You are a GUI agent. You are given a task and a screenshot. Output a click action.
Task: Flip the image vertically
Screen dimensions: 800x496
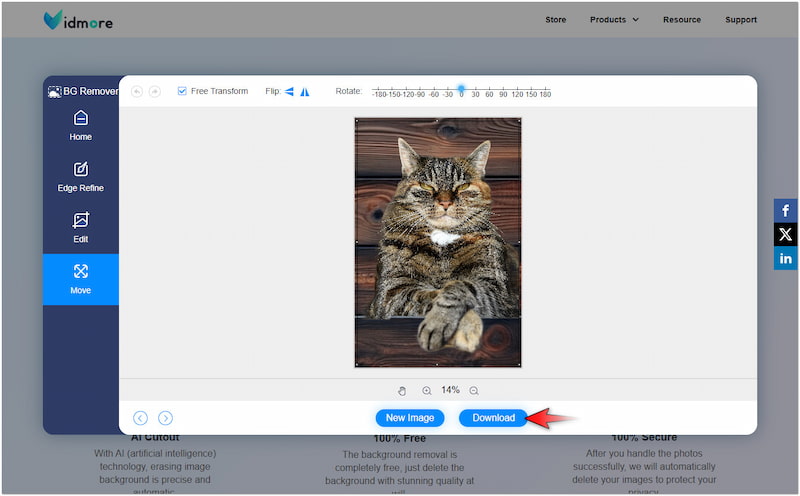point(305,91)
